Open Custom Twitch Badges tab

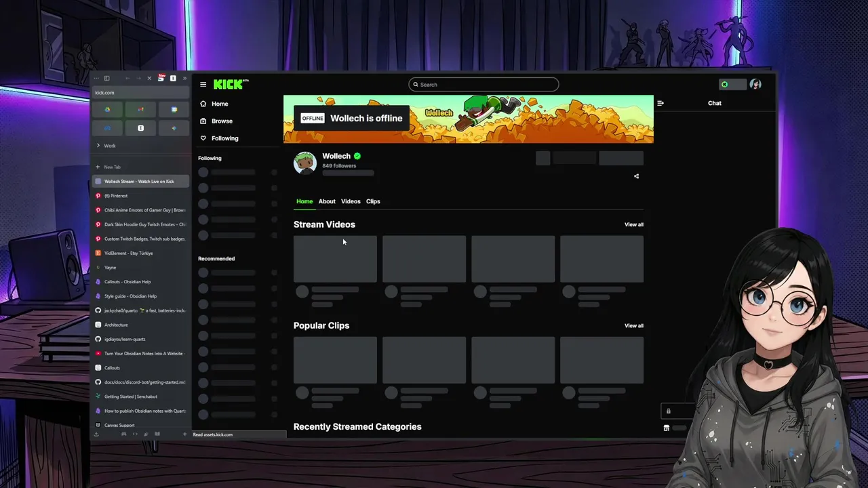click(x=140, y=239)
